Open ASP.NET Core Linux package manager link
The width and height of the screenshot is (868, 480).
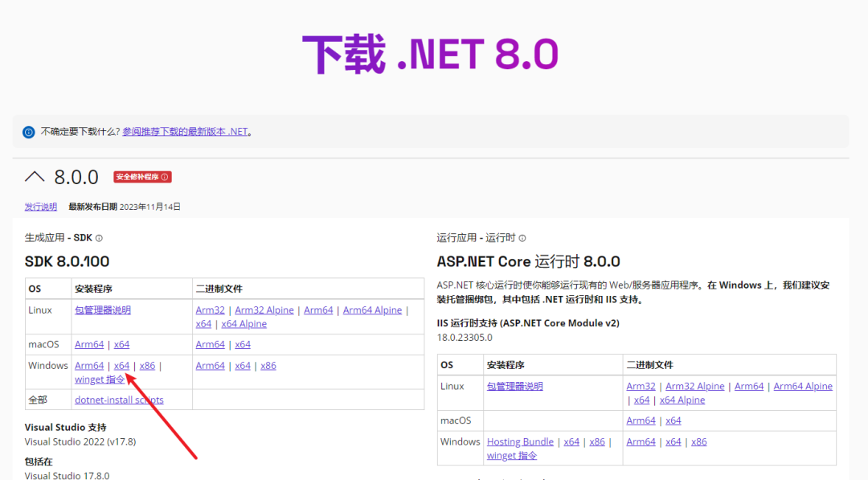pyautogui.click(x=514, y=387)
